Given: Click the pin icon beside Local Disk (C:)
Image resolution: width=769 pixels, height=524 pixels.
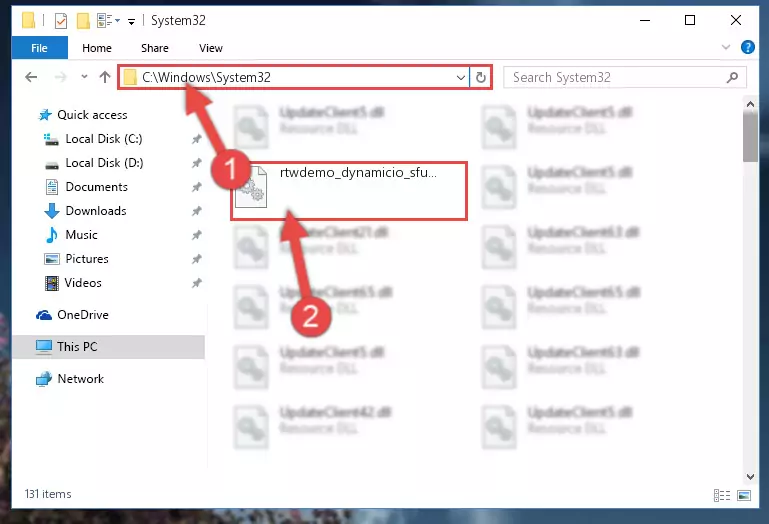Looking at the screenshot, I should pos(197,139).
